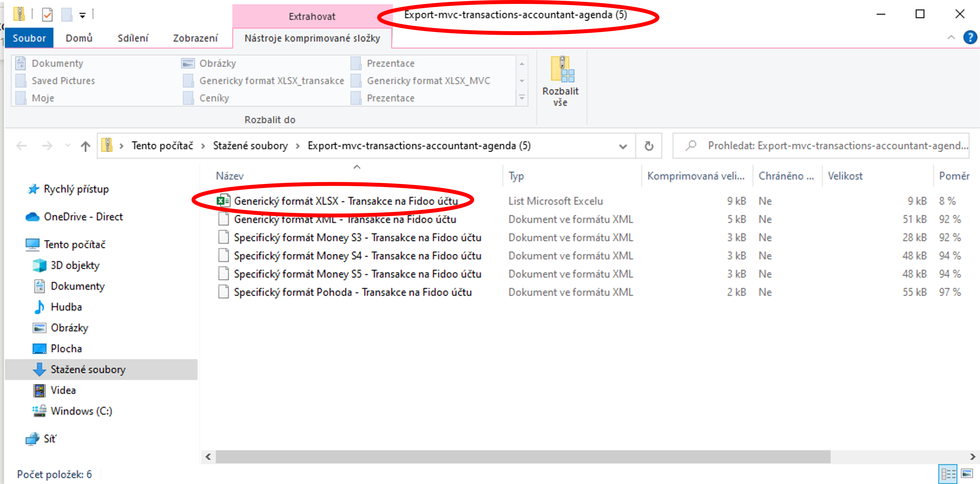Click the back navigation arrow
Image resolution: width=980 pixels, height=484 pixels.
pyautogui.click(x=21, y=146)
